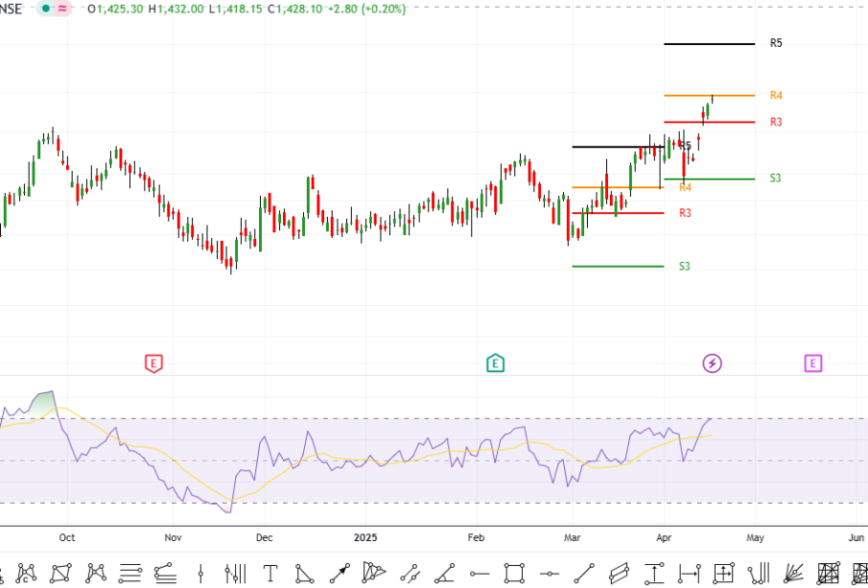This screenshot has height=588, width=868.
Task: Select the Fib retracement tool
Action: click(x=130, y=573)
